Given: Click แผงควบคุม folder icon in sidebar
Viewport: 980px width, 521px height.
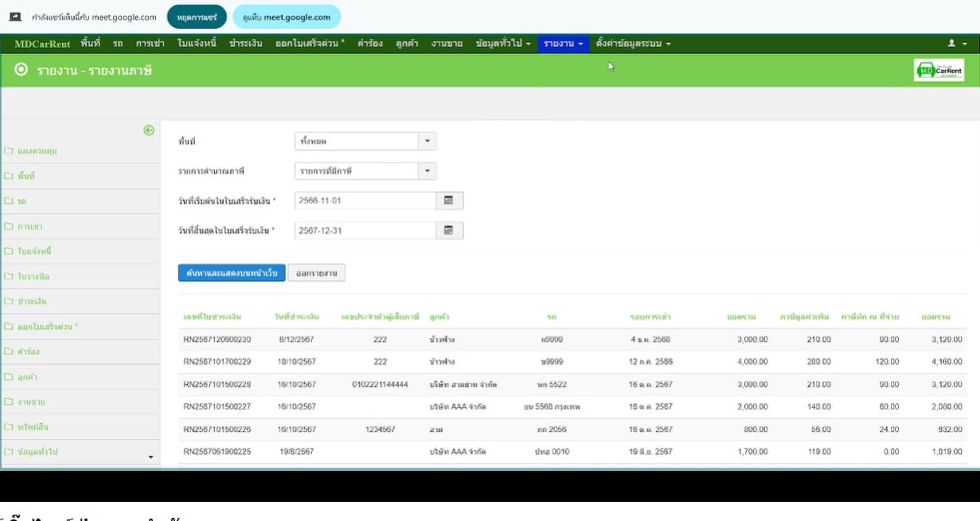Looking at the screenshot, I should (8, 151).
